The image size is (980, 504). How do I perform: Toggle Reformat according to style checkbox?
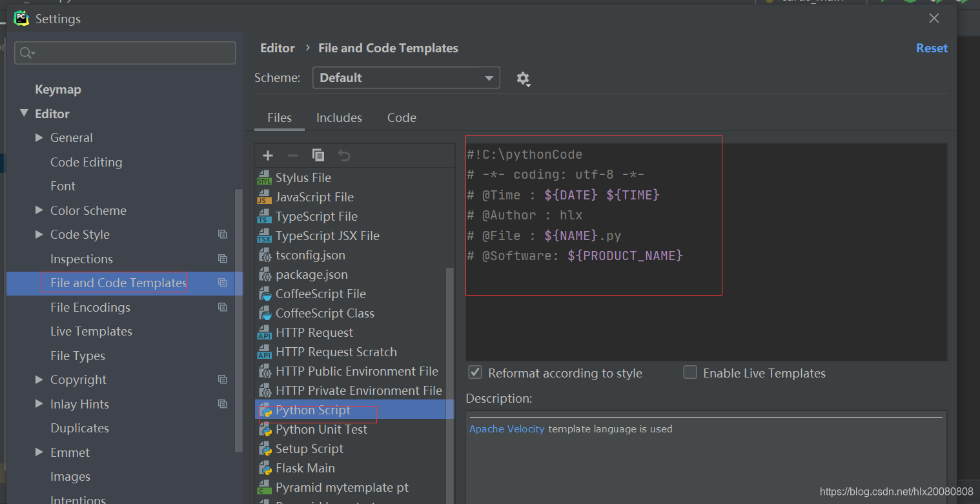point(475,372)
